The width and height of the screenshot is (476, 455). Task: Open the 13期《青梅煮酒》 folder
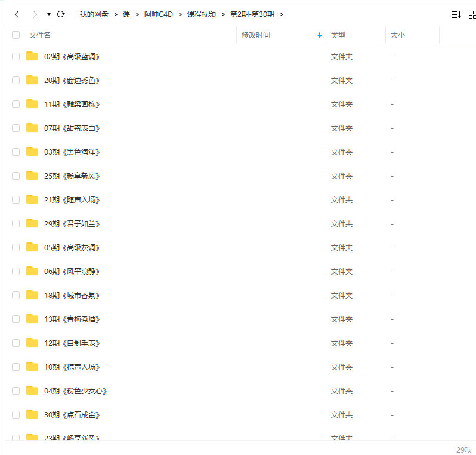(72, 319)
